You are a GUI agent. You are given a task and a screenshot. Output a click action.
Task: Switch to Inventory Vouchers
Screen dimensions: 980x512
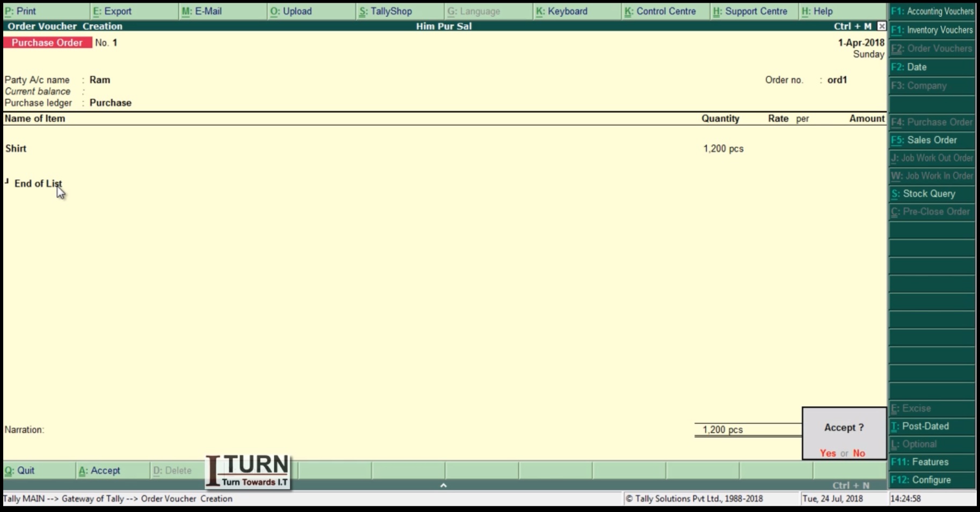tap(932, 30)
